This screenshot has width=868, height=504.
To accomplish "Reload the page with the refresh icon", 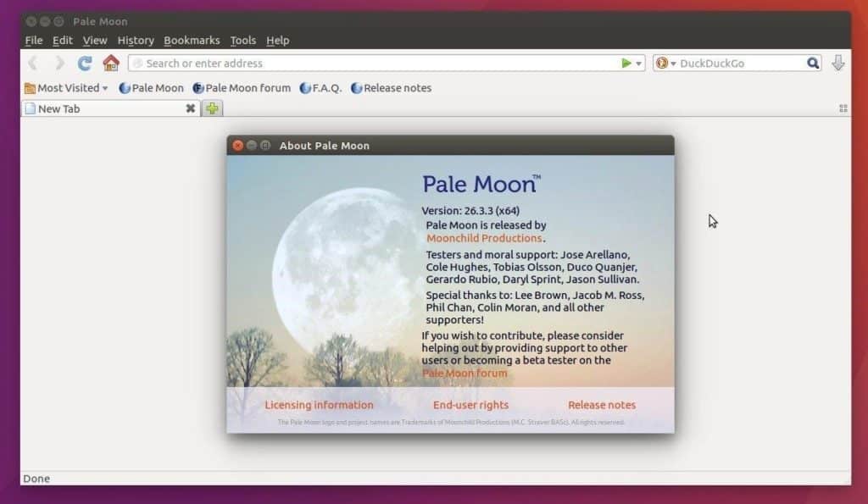I will click(84, 63).
